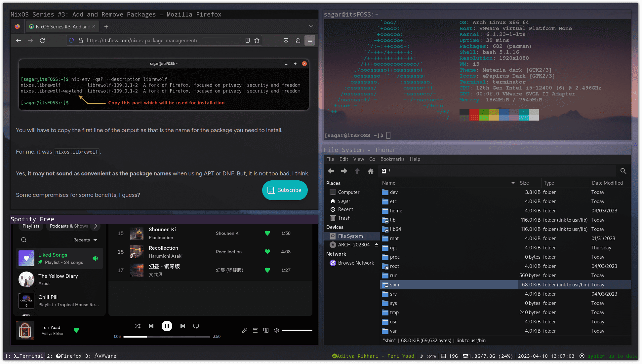The image size is (642, 364).
Task: Open the Thunar Go menu
Action: tap(372, 159)
